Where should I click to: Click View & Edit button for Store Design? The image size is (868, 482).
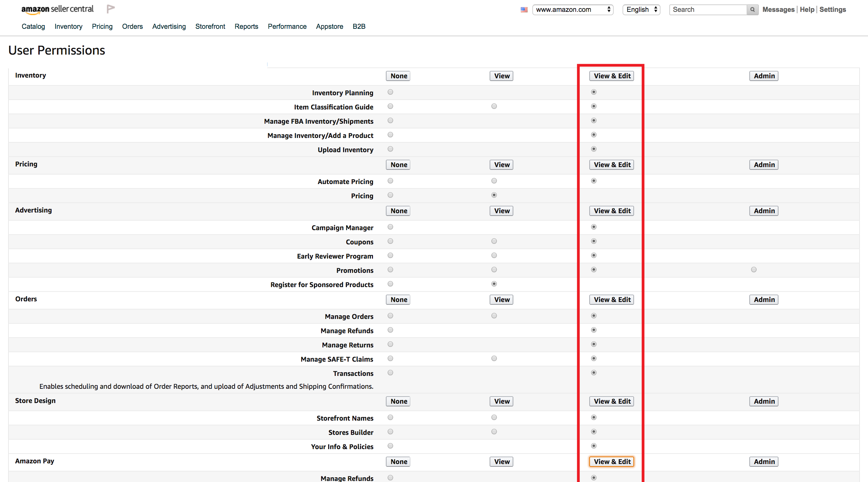pyautogui.click(x=612, y=401)
